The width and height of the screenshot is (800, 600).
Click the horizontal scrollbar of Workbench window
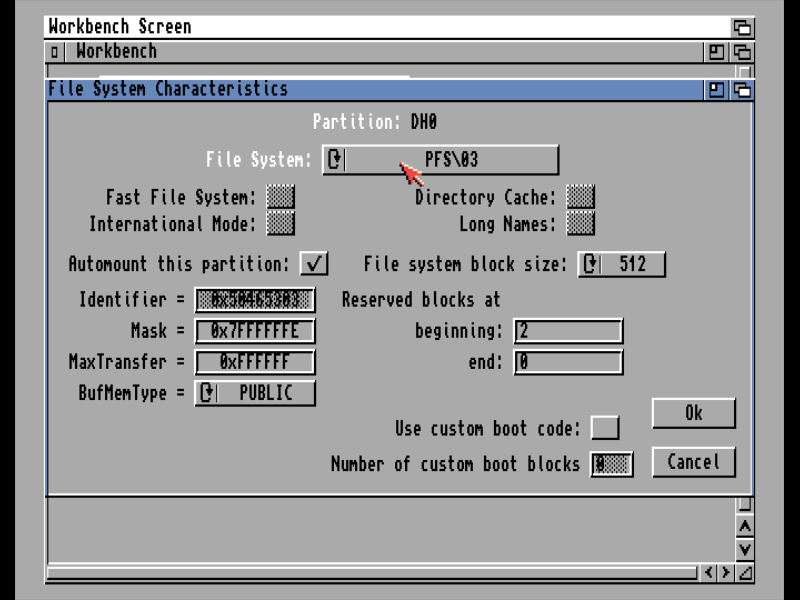[x=370, y=573]
